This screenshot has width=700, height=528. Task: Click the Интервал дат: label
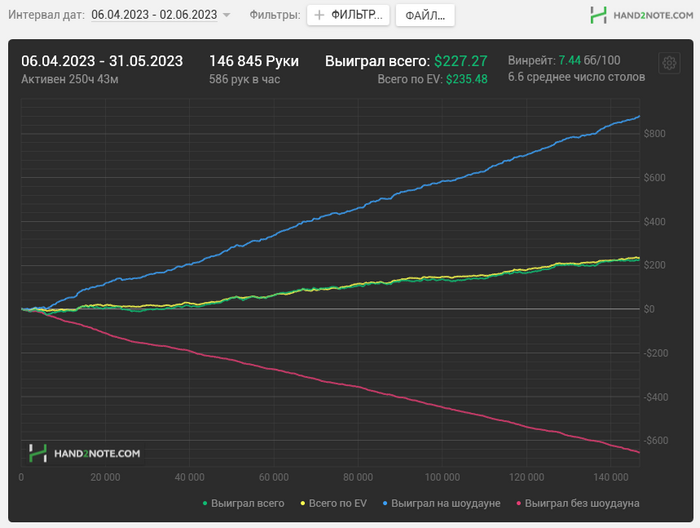pos(46,15)
